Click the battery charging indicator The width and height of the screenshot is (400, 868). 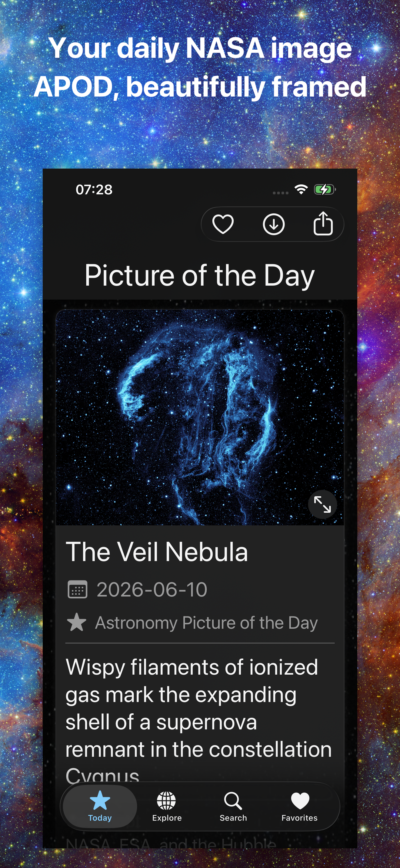pyautogui.click(x=325, y=189)
